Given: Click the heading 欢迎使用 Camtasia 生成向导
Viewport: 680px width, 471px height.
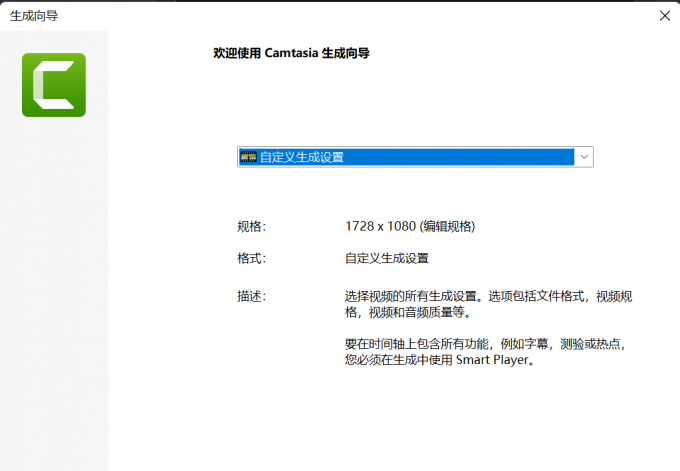Looking at the screenshot, I should [291, 53].
